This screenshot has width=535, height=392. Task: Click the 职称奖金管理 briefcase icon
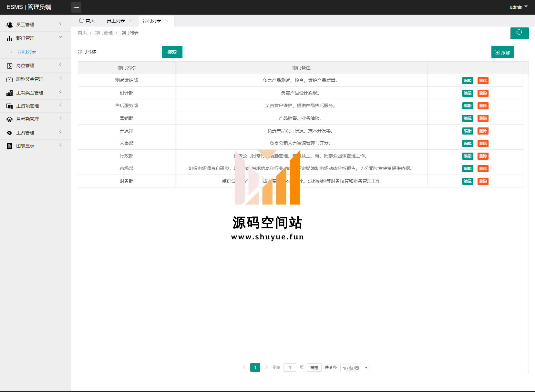click(x=10, y=79)
